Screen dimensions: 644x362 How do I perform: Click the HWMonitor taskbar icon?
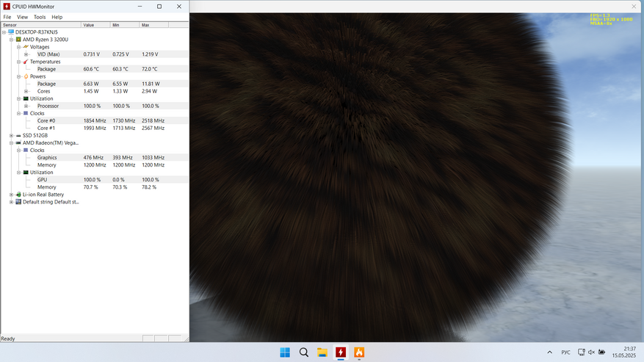pyautogui.click(x=341, y=352)
